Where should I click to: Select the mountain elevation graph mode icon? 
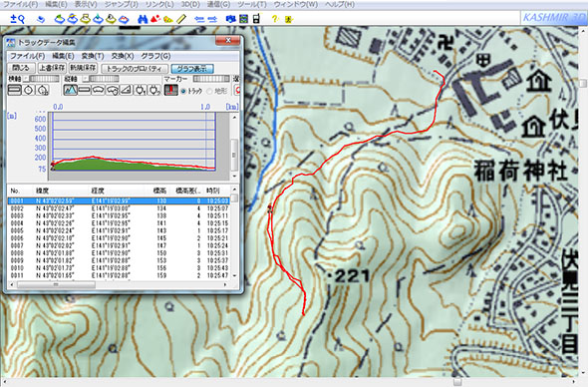click(x=71, y=90)
